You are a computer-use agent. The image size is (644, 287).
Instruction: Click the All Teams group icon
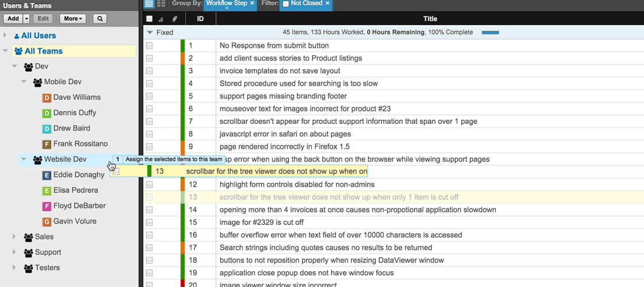[x=18, y=51]
